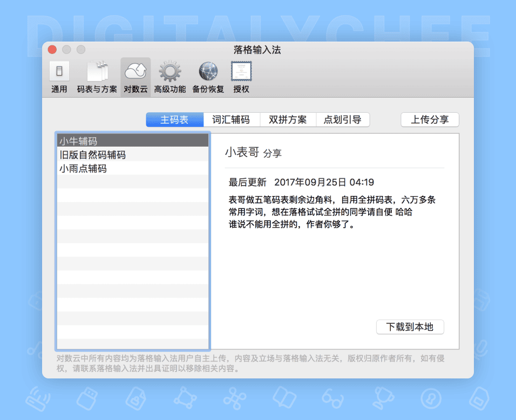
Task: Click the 小表哥 author name
Action: point(242,152)
